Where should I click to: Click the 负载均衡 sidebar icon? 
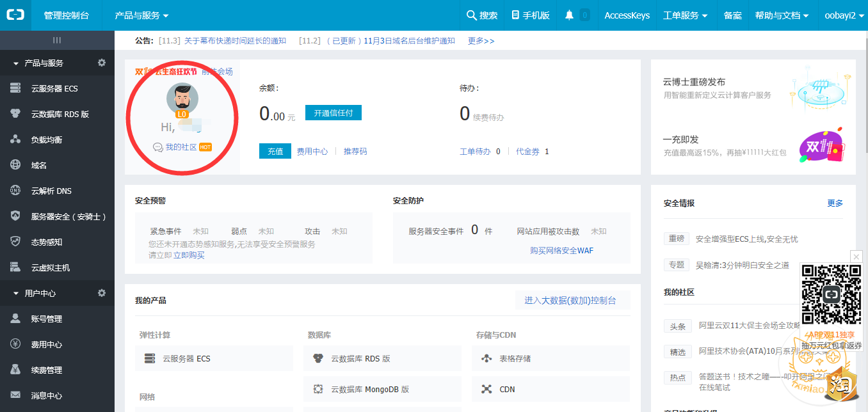[x=16, y=139]
